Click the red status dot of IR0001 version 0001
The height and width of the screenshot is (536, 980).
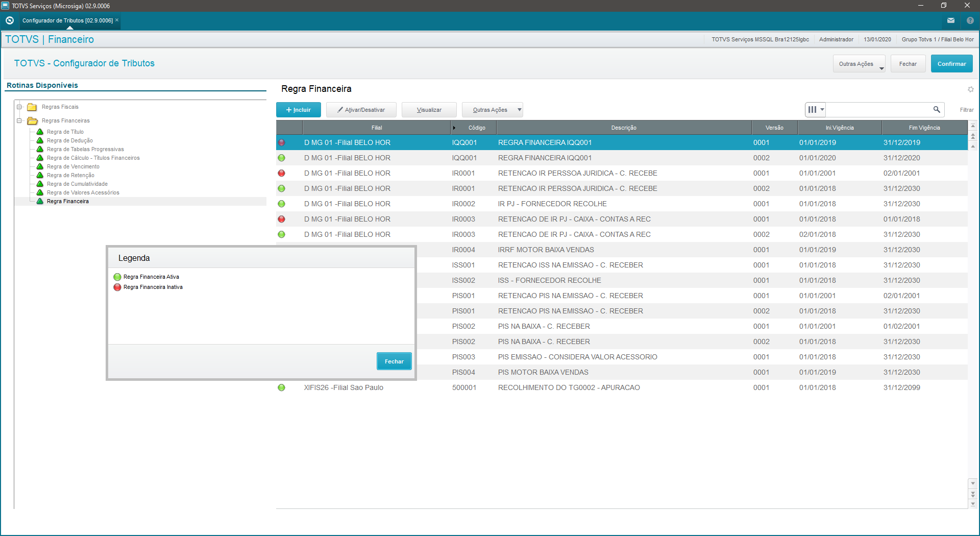tap(281, 173)
